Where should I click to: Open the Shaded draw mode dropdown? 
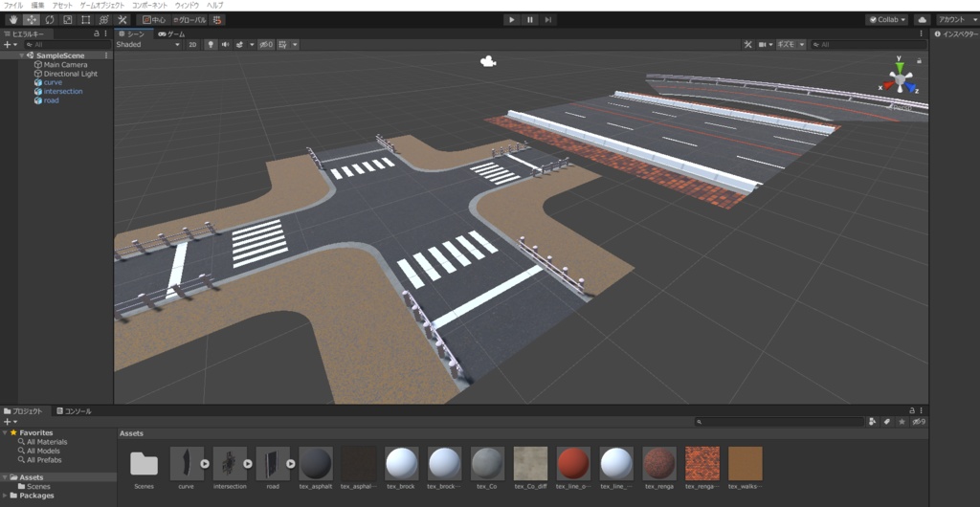[148, 45]
